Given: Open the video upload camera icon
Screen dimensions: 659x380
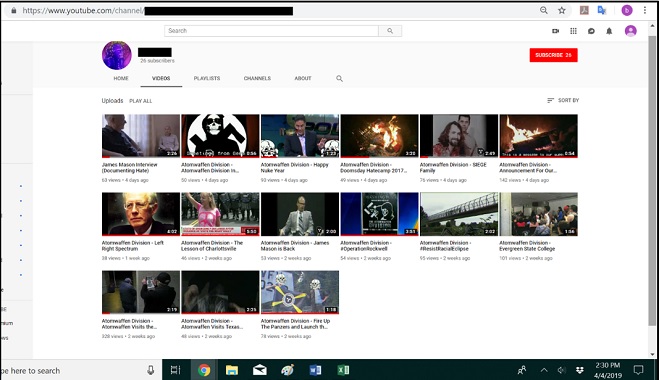Looking at the screenshot, I should click(x=555, y=31).
